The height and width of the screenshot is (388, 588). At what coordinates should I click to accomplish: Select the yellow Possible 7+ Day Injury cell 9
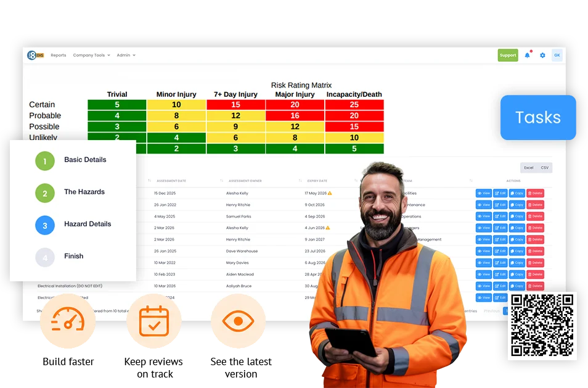click(235, 126)
